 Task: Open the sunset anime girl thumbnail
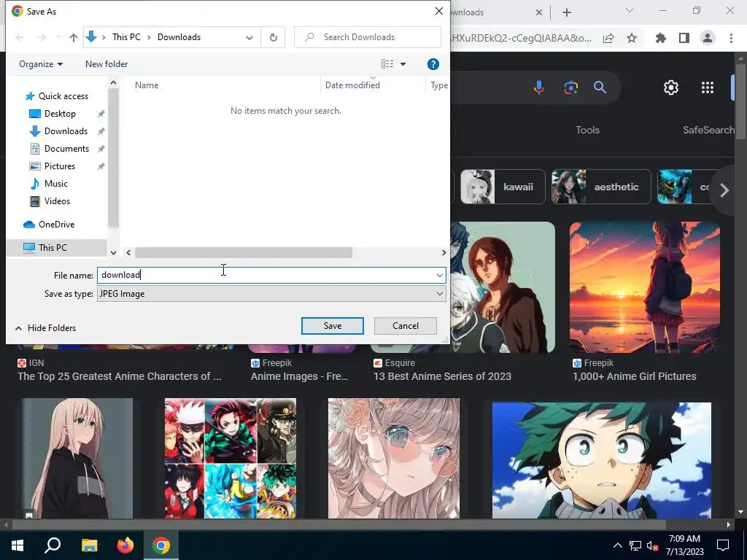pyautogui.click(x=645, y=287)
